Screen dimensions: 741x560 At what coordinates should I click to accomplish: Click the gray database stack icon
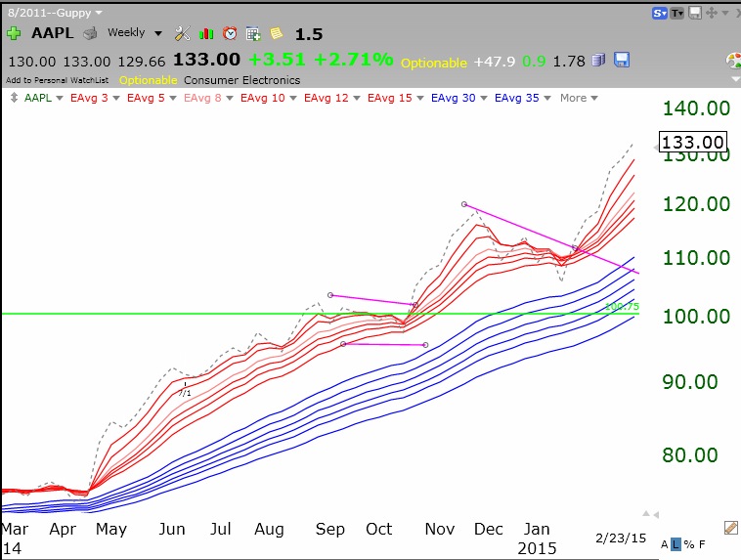(x=598, y=60)
